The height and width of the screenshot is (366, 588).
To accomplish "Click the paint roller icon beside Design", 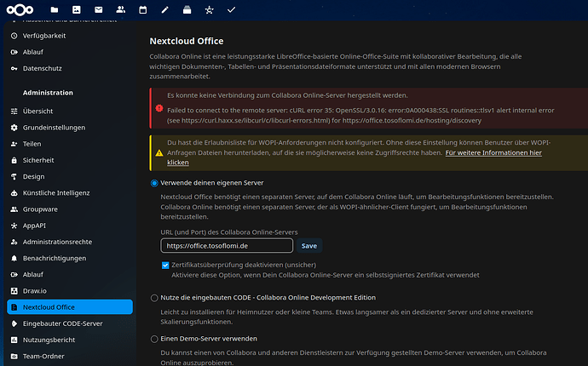I will coord(14,176).
